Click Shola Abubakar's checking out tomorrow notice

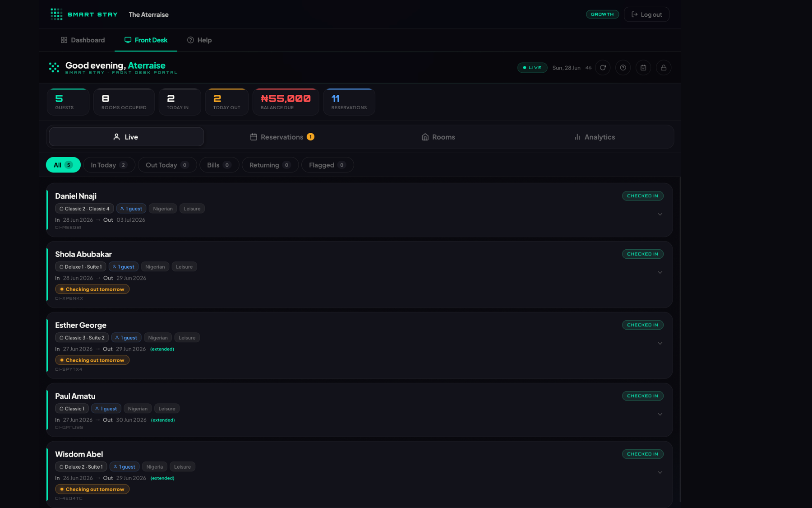tap(92, 289)
